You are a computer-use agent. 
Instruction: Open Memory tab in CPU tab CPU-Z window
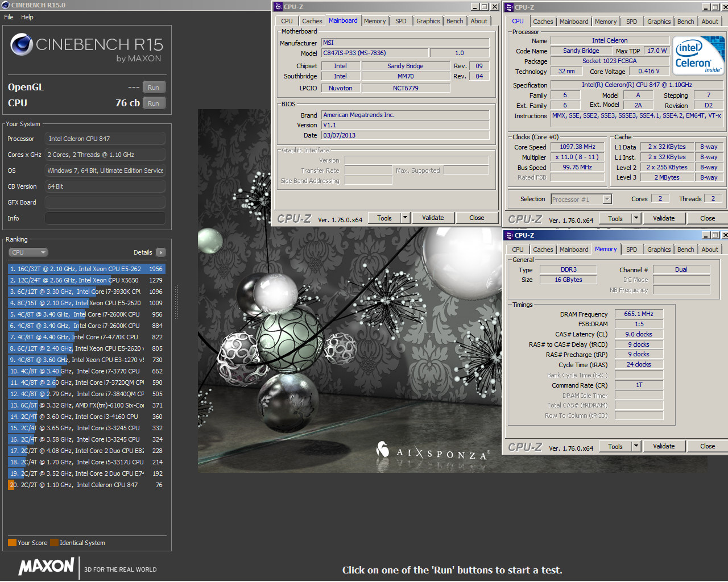(x=606, y=22)
